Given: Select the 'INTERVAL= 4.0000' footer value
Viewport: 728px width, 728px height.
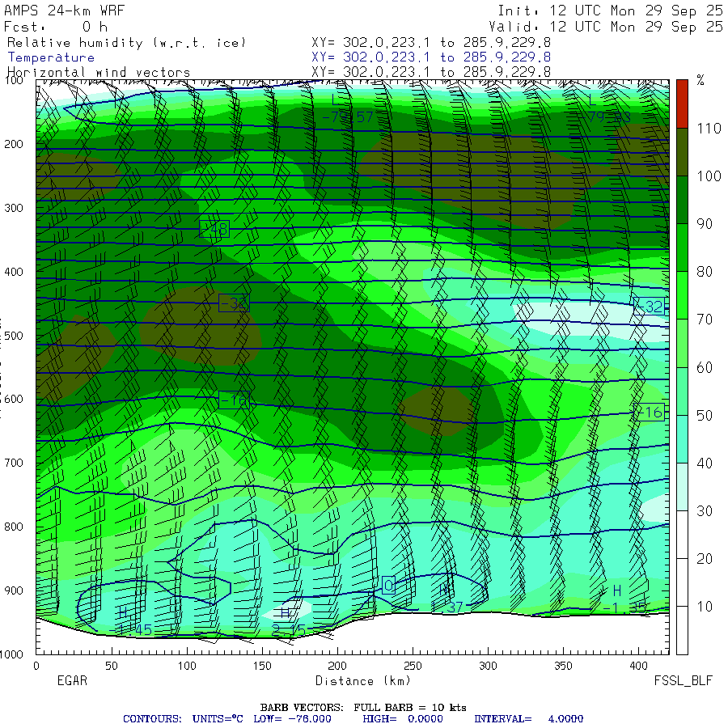Looking at the screenshot, I should coord(529,719).
